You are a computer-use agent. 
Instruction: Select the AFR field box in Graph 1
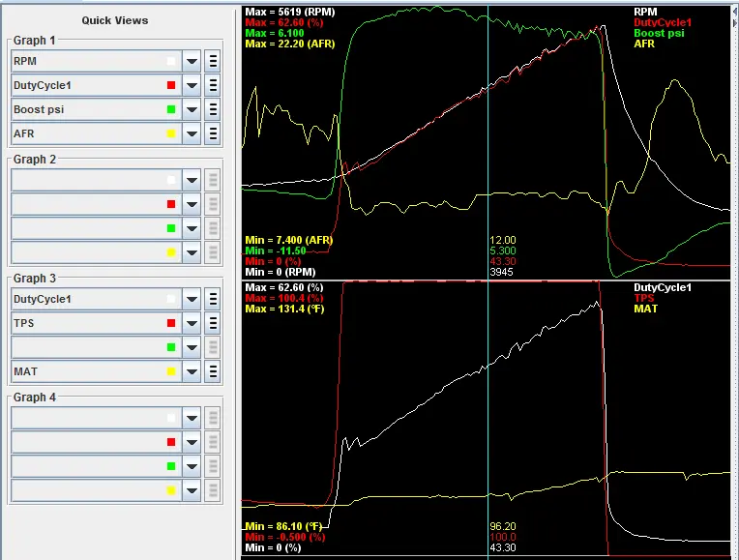[x=96, y=133]
